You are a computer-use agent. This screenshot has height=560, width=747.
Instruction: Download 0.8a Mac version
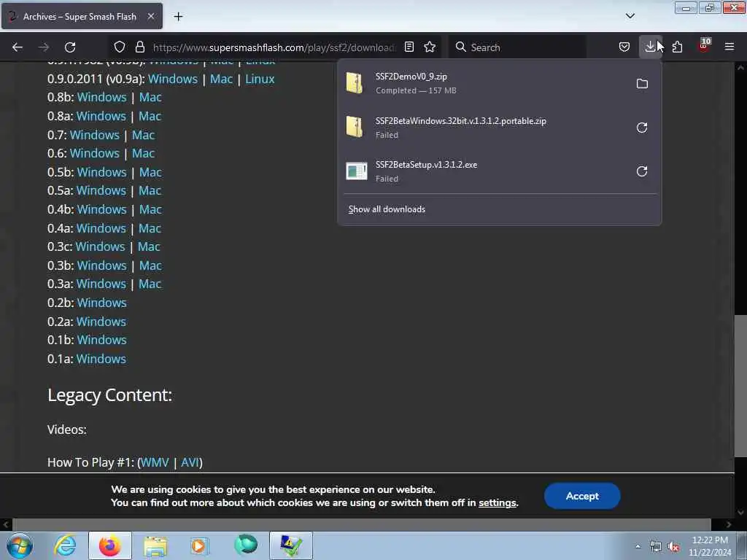coord(150,116)
